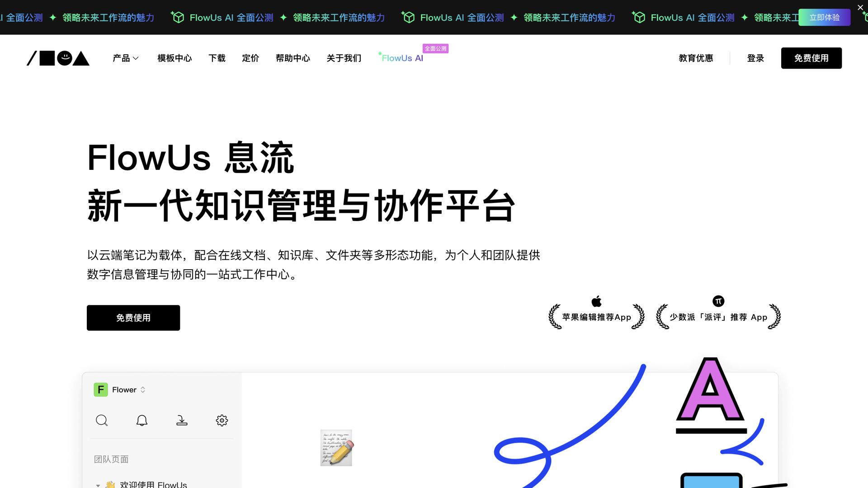The image size is (868, 488).
Task: Click the FlowUs logo in header
Action: [x=58, y=58]
